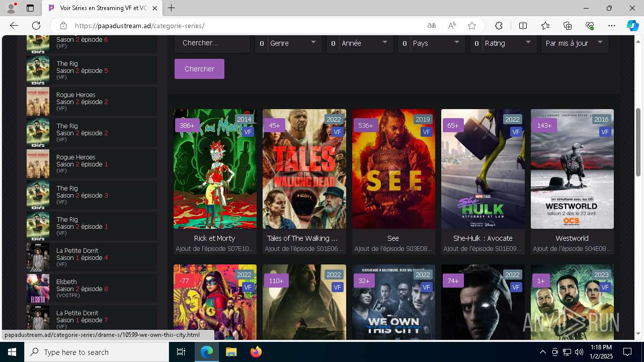Expand the Rating filter dropdown

503,43
